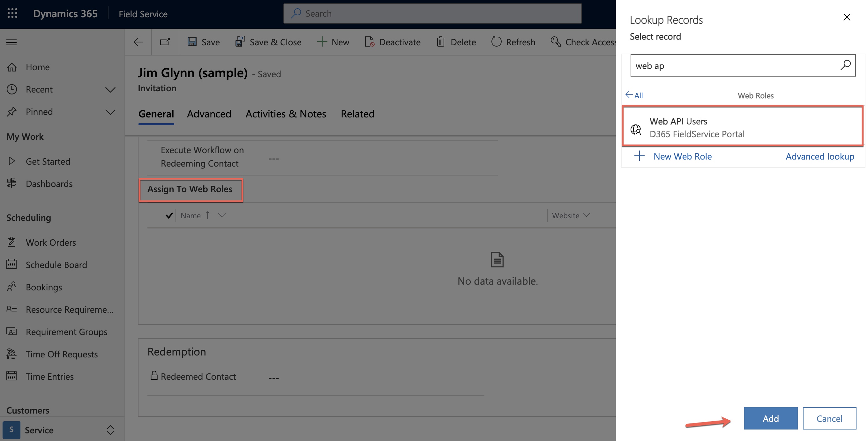This screenshot has height=441, width=868.
Task: Click New Web Role link
Action: point(682,156)
